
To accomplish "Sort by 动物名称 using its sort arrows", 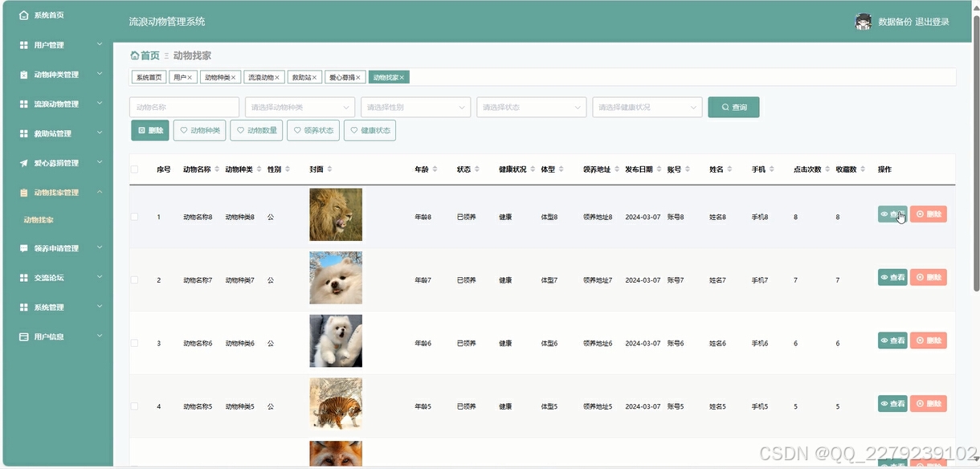I will coord(216,169).
